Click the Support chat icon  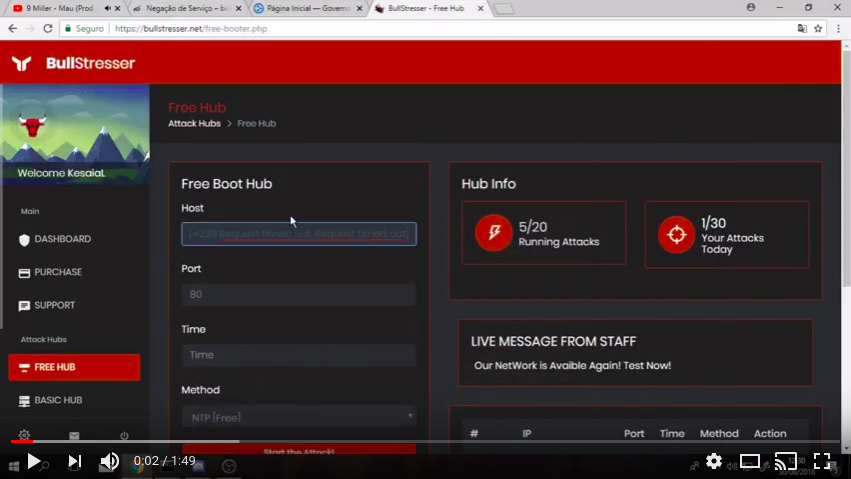coord(24,306)
